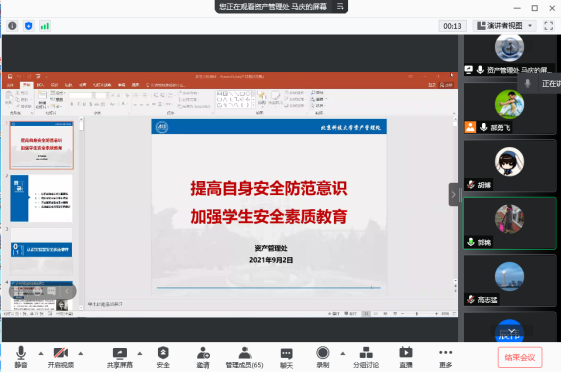Open the 分组讨论 breakout rooms
Viewport: 561px width, 372px height.
point(366,357)
